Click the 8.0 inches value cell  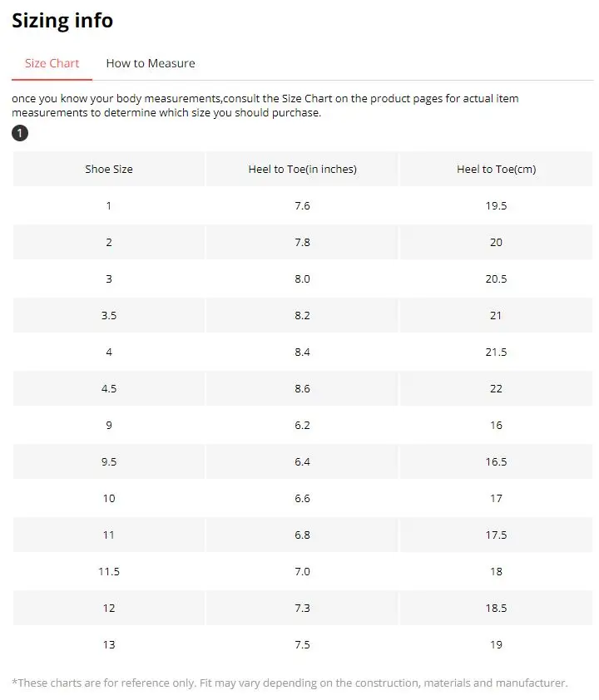[302, 279]
